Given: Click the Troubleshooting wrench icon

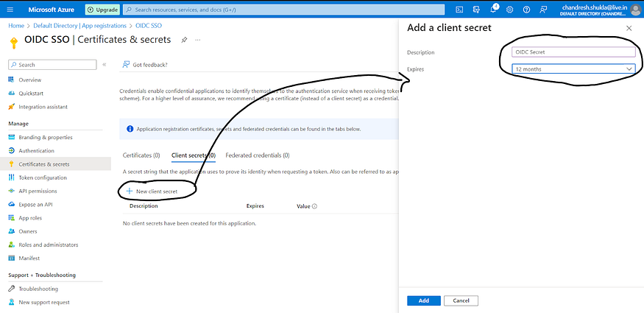Looking at the screenshot, I should pyautogui.click(x=11, y=289).
